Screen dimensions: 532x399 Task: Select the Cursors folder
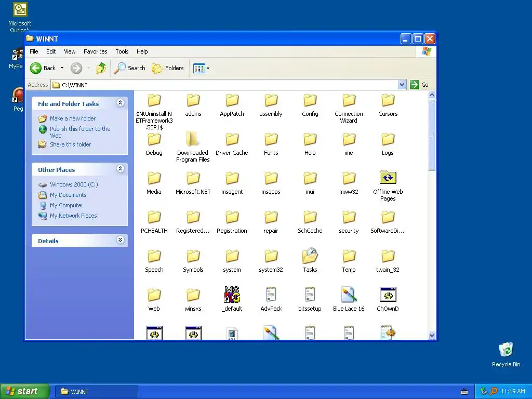pos(388,104)
